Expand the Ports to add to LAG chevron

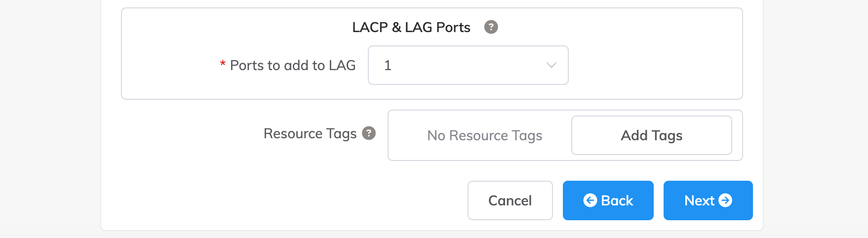(552, 65)
